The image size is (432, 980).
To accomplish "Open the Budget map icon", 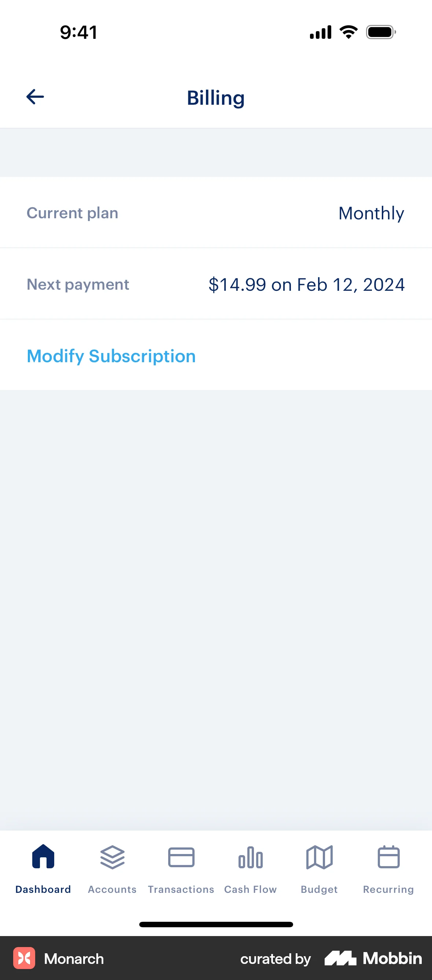I will coord(320,857).
